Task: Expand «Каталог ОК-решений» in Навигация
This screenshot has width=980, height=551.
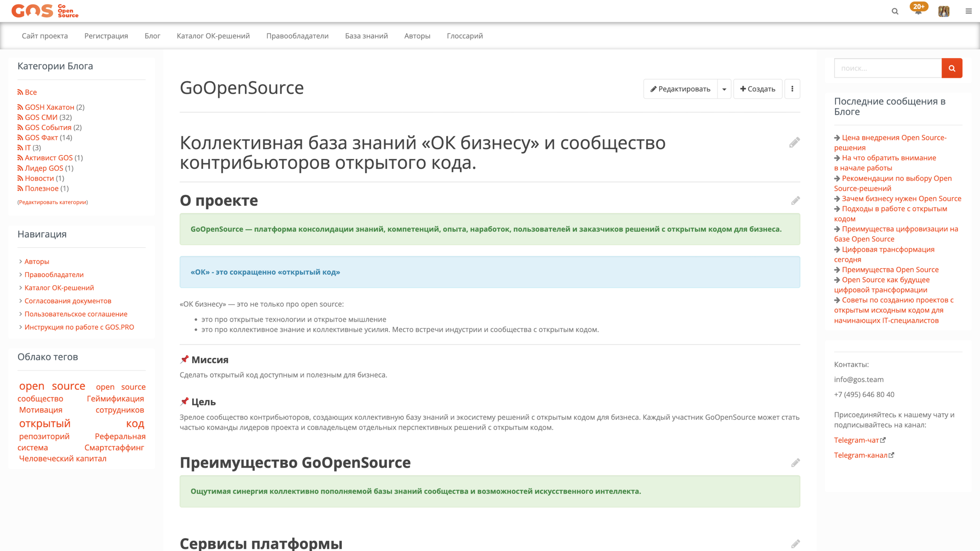Action: tap(59, 287)
